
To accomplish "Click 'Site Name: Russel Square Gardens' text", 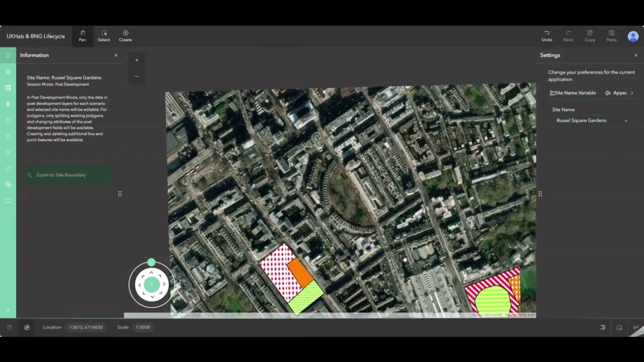I will click(x=64, y=78).
